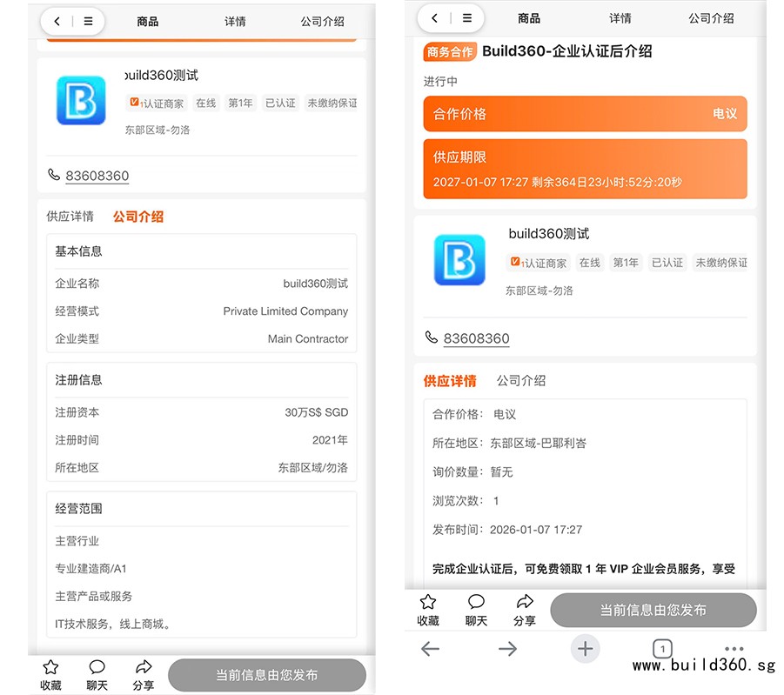Screen dimensions: 784x695
Task: Tap the 合作价格 orange banner
Action: (x=585, y=114)
